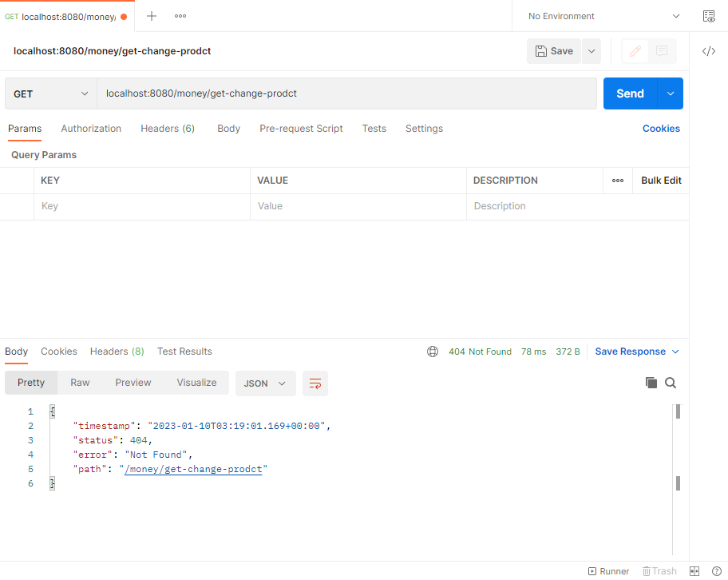728x580 pixels.
Task: Open the request Body tab
Action: (x=228, y=129)
